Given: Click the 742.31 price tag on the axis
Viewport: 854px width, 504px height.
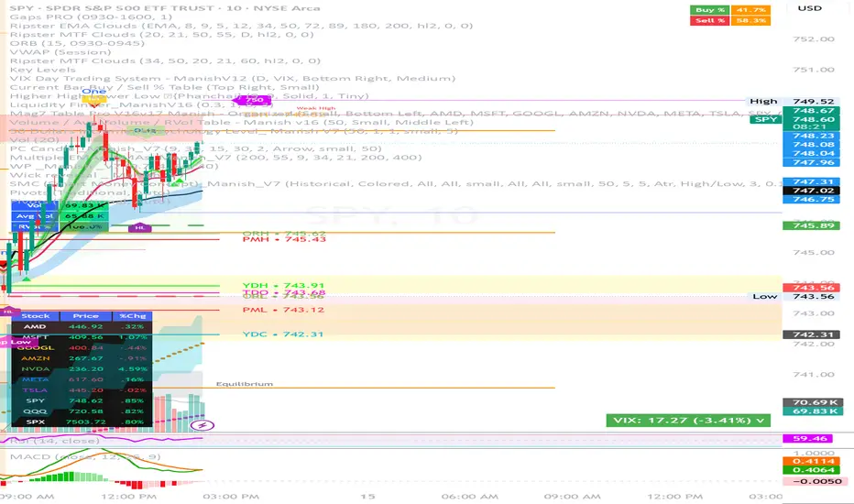Looking at the screenshot, I should (810, 334).
